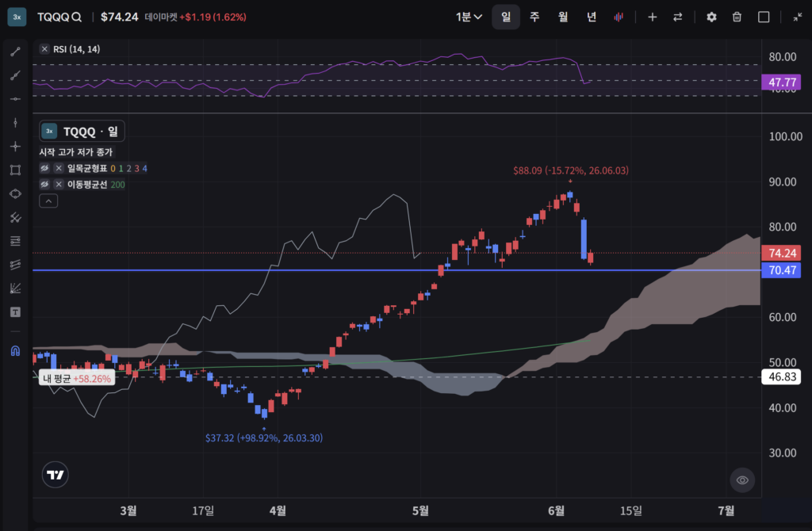The image size is (812, 531).
Task: Switch to the 월 monthly timeframe
Action: tap(563, 17)
